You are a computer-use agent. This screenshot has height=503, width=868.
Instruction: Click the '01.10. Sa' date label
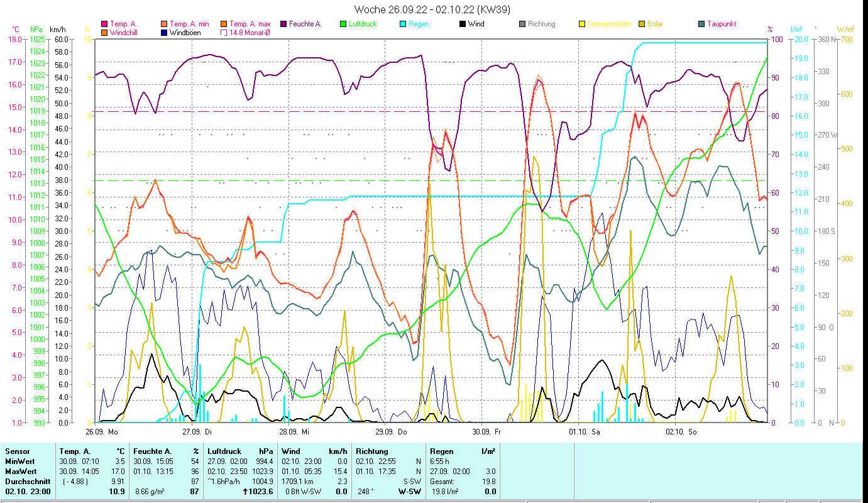583,432
